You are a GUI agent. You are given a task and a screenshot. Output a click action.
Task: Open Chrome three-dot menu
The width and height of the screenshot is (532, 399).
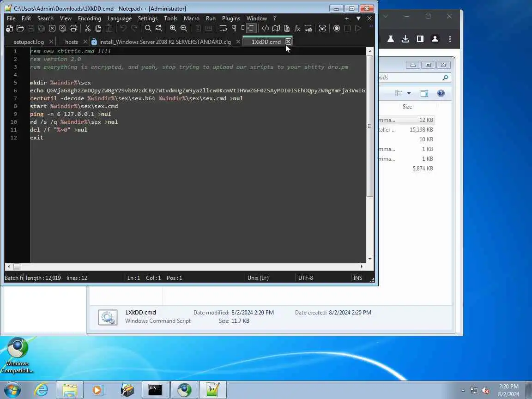coord(450,39)
